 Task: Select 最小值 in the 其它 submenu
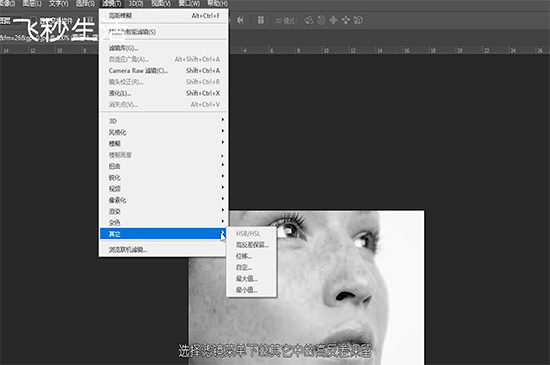point(251,290)
